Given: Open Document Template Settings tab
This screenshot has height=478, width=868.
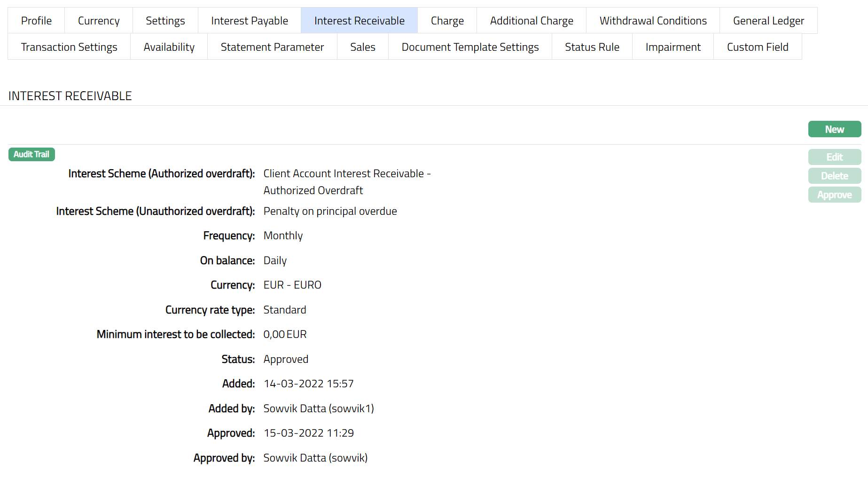Looking at the screenshot, I should coord(470,47).
